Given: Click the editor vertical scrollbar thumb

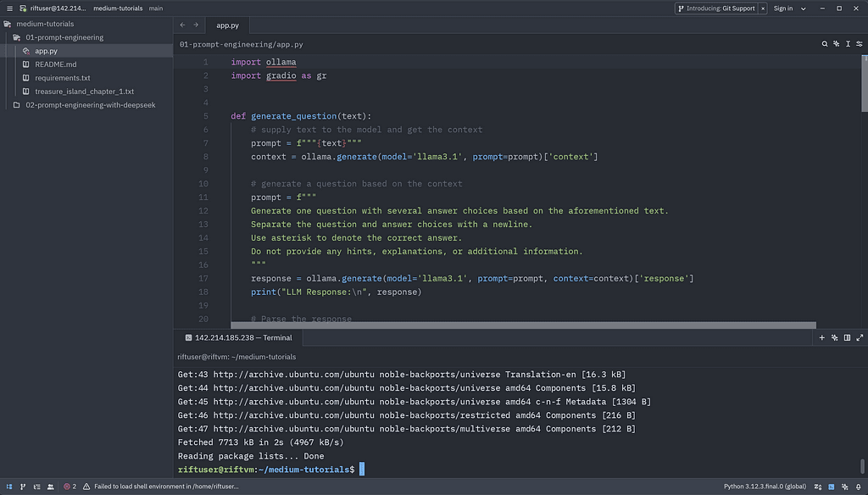Looking at the screenshot, I should point(865,83).
